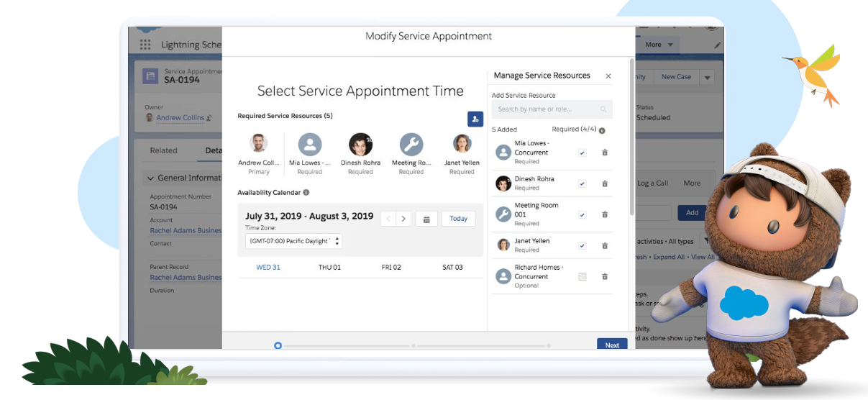The image size is (868, 400).
Task: Click the Add button in activity panel
Action: click(692, 213)
